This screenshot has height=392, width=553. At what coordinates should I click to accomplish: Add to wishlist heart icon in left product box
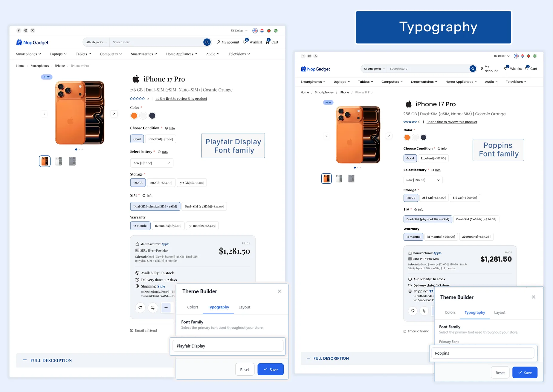(x=140, y=308)
